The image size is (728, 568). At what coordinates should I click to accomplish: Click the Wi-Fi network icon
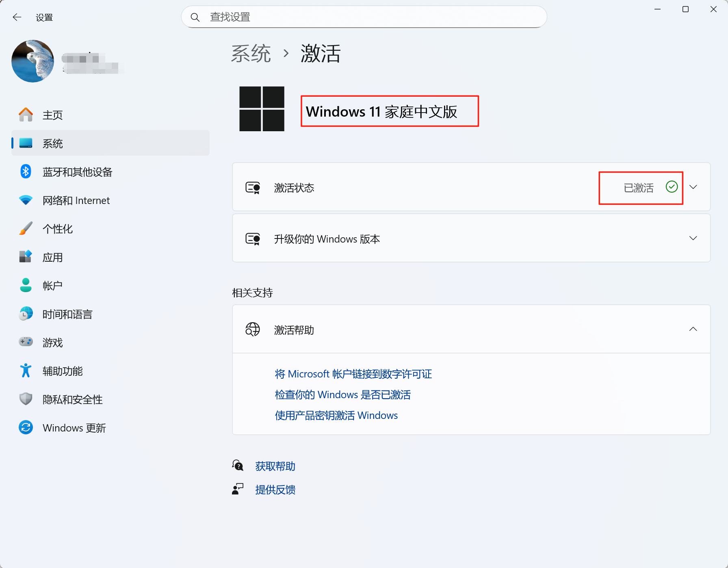[26, 200]
